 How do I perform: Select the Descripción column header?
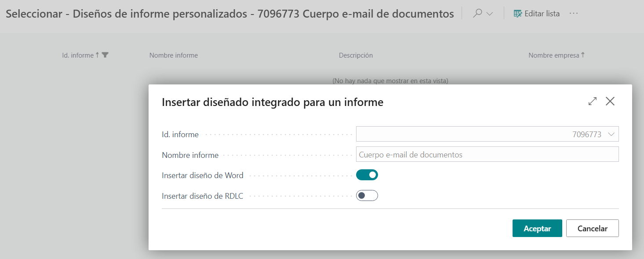pyautogui.click(x=355, y=55)
